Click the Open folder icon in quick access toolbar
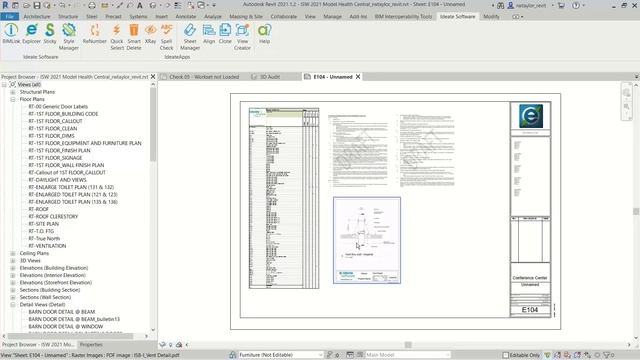The image size is (640, 360). [27, 5]
